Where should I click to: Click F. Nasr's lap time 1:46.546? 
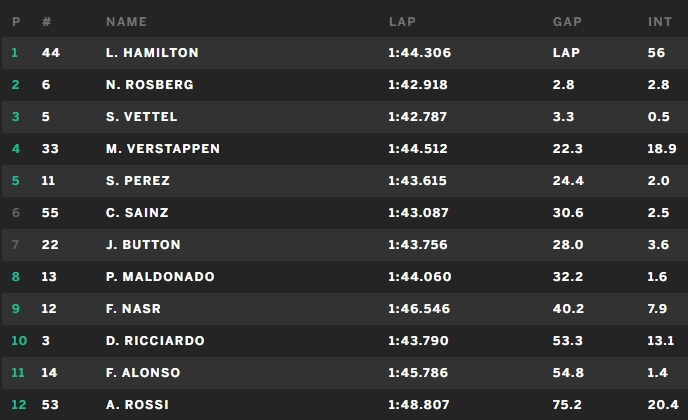(x=417, y=309)
